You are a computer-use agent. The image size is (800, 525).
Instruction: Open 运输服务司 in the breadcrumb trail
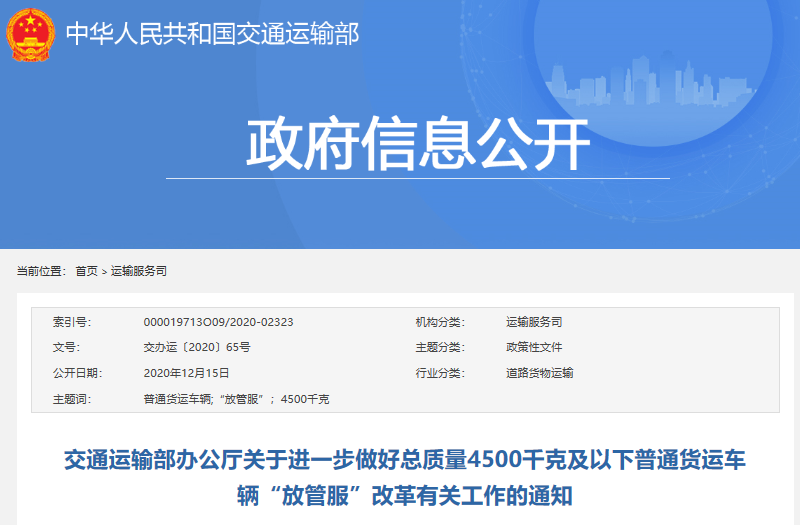coord(138,271)
